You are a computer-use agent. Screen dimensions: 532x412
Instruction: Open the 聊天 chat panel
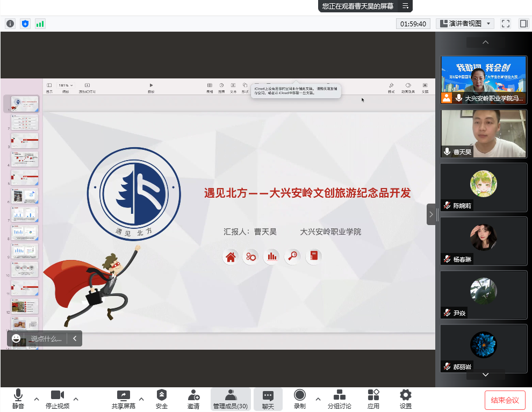coord(268,399)
